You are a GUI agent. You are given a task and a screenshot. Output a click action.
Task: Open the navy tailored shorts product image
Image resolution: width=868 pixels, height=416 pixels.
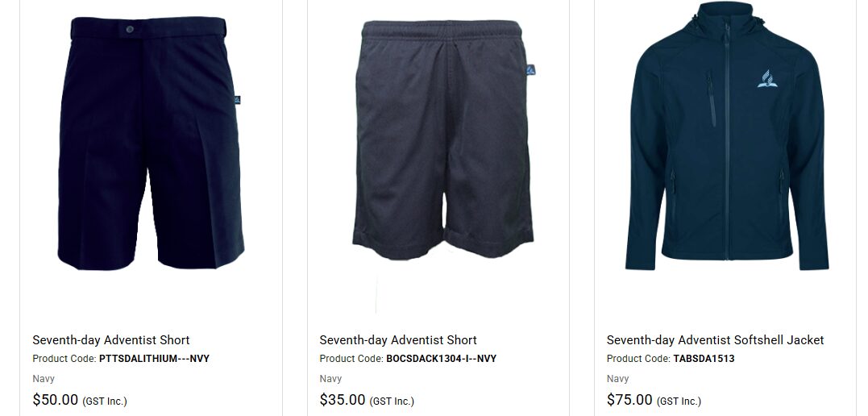tap(151, 143)
